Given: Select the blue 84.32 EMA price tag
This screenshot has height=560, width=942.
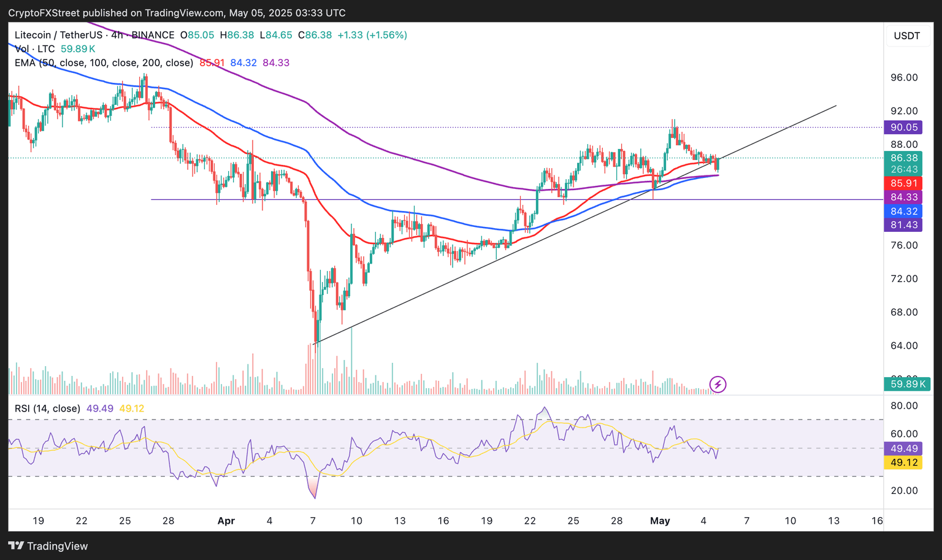Looking at the screenshot, I should point(903,211).
